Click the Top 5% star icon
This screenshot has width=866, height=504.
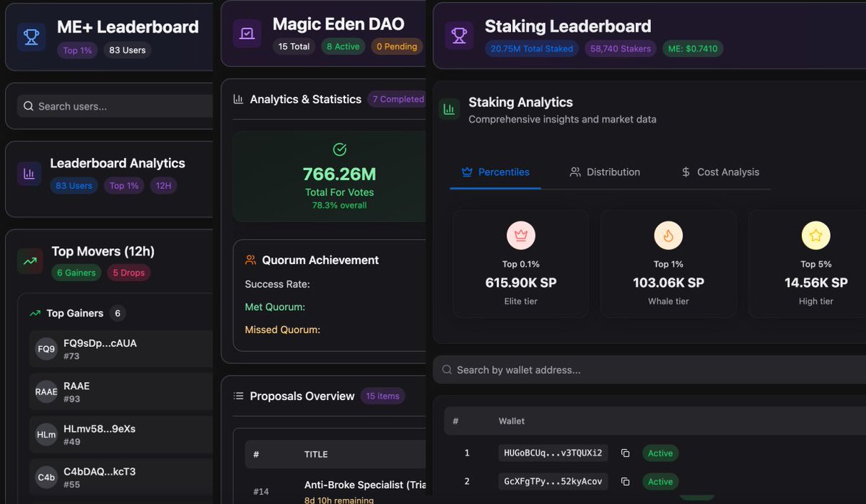tap(815, 235)
